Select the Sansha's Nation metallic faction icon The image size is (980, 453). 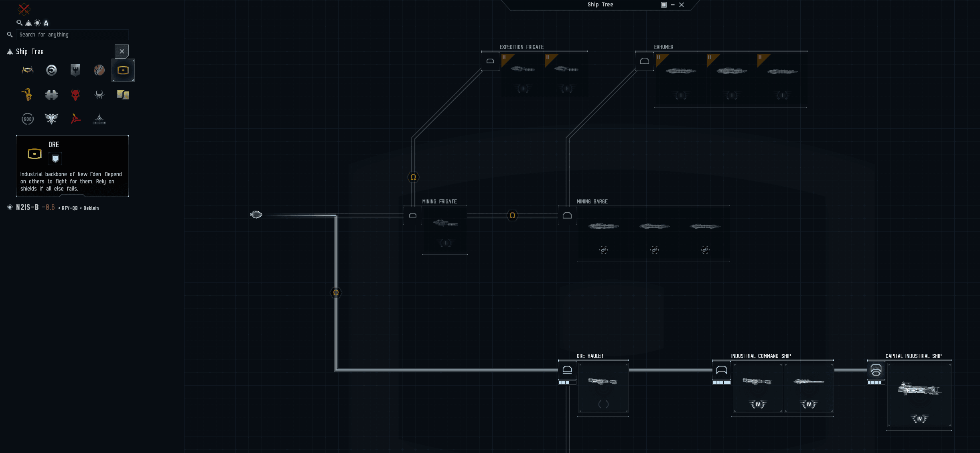[51, 95]
